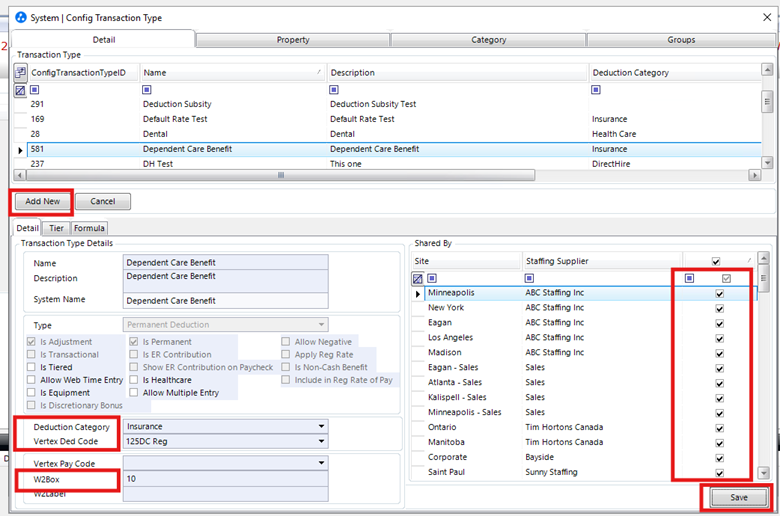
Task: Sort by the Site column header
Action: point(467,261)
